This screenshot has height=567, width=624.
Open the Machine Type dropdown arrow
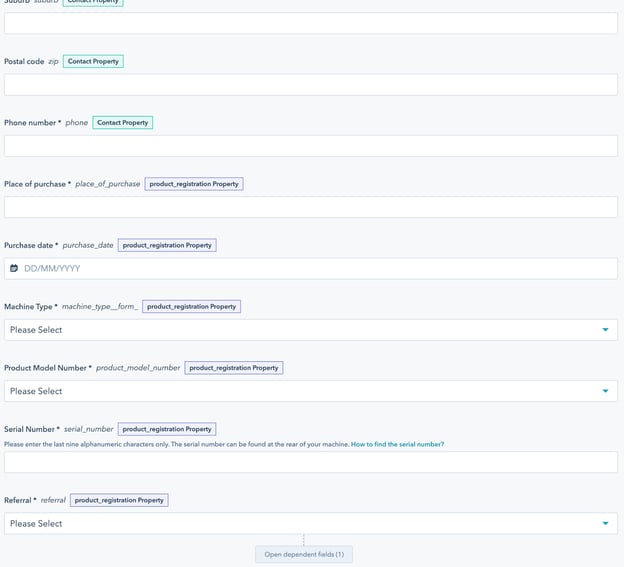pos(605,330)
